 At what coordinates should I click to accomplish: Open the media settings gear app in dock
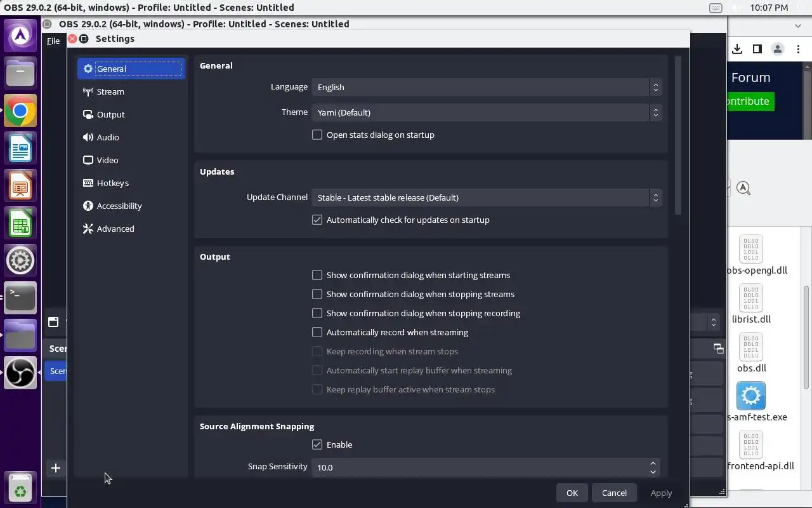point(20,260)
